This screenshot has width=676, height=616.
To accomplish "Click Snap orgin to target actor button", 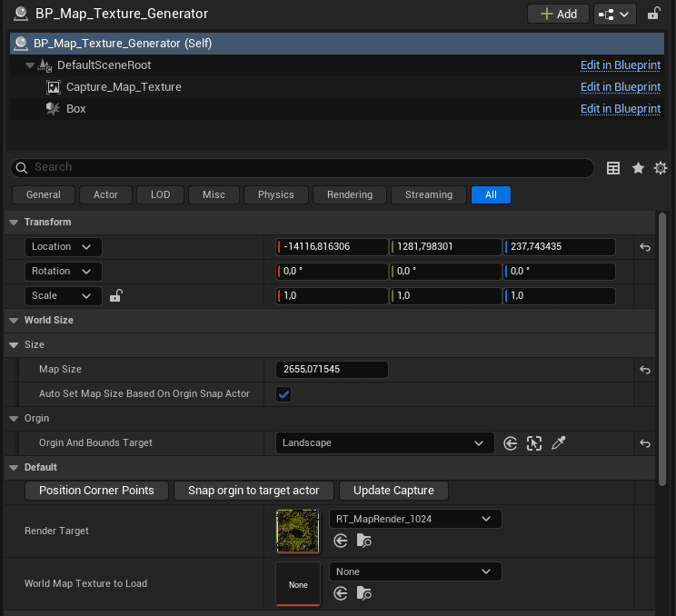I will tap(253, 491).
